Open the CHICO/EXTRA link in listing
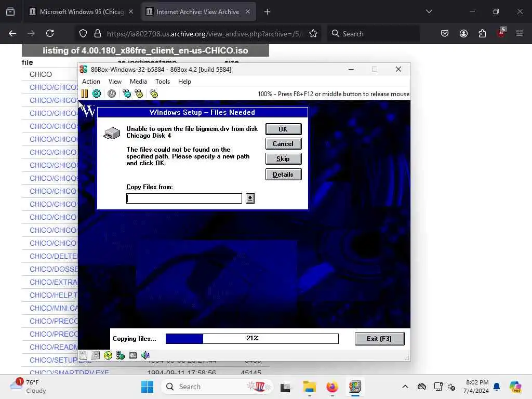This screenshot has height=399, width=532. (54, 282)
